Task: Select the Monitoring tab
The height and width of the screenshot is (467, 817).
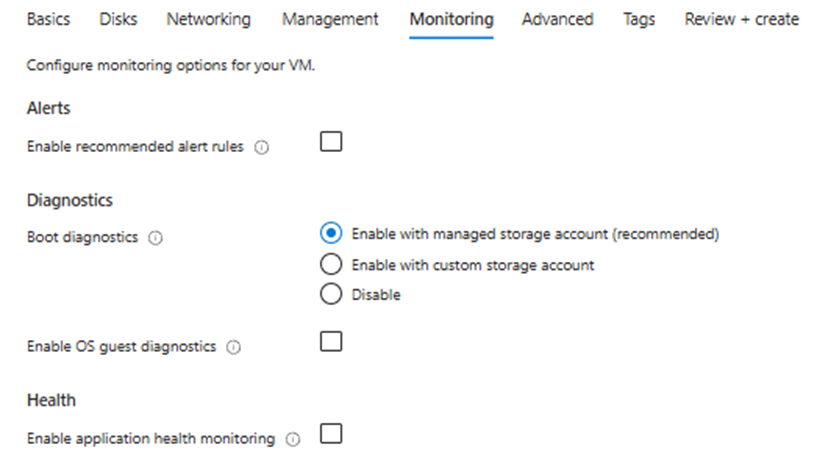Action: click(x=451, y=19)
